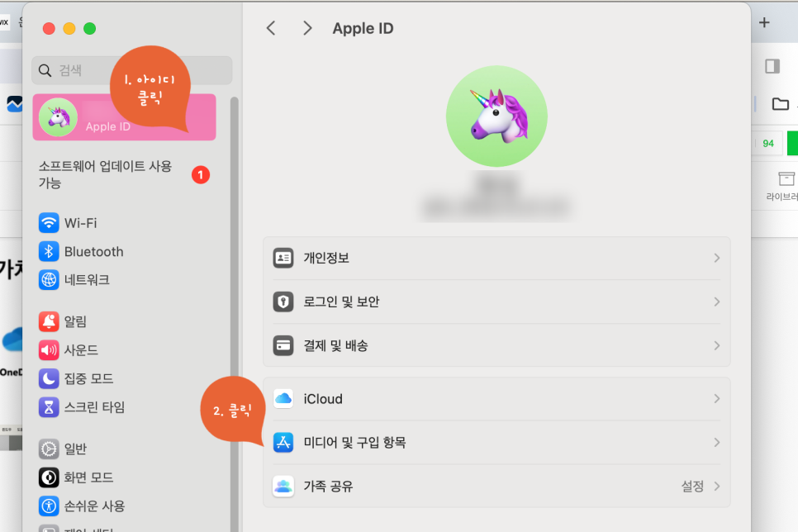Click the large unicorn profile picture
This screenshot has width=798, height=532.
coord(496,116)
